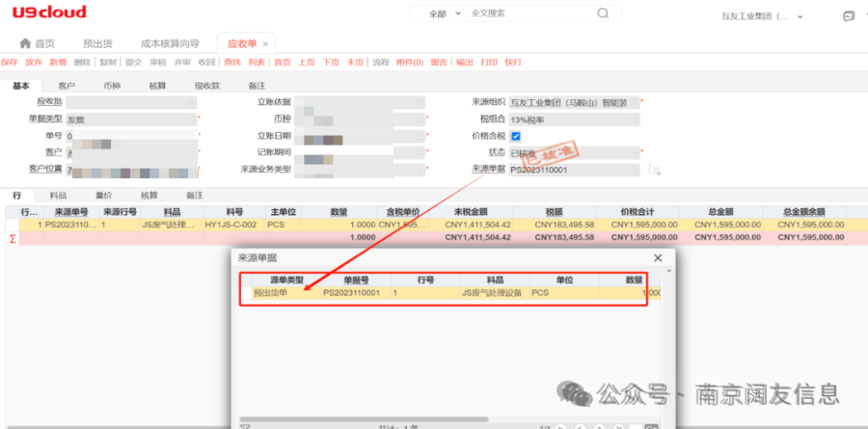Click 保存 in the toolbar

[10, 63]
